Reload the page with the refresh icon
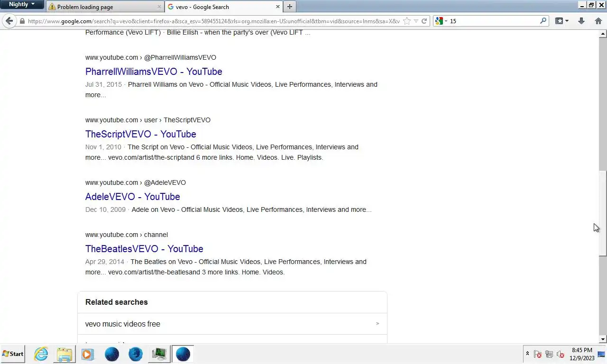607x364 pixels. (424, 21)
